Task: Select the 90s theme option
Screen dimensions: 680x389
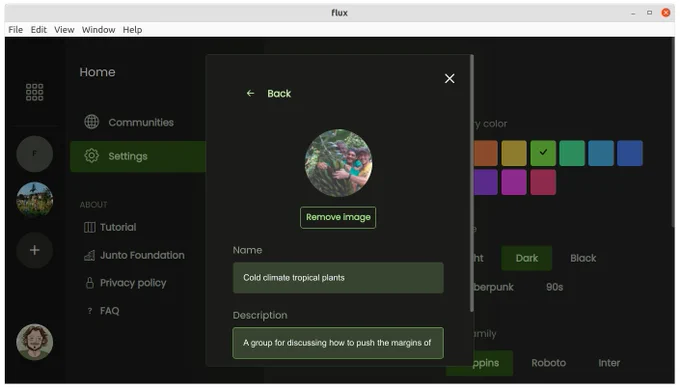Action: [x=554, y=287]
